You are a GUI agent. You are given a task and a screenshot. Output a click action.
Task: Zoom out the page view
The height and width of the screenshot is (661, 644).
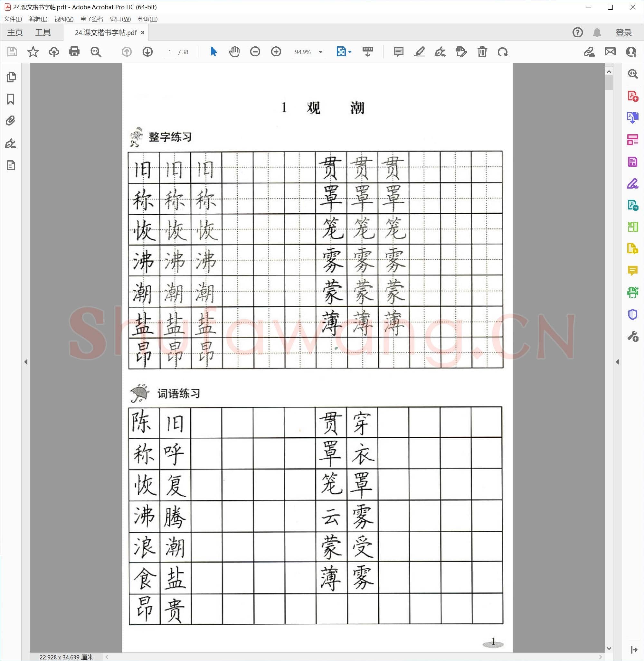point(255,52)
